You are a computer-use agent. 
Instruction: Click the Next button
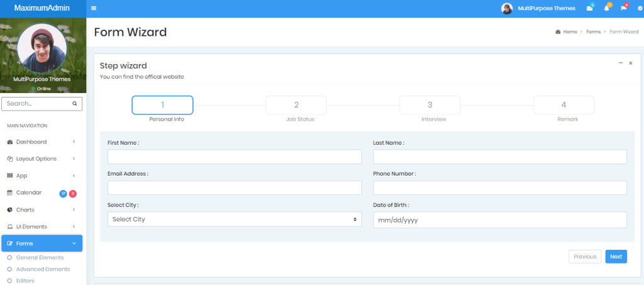coord(616,257)
